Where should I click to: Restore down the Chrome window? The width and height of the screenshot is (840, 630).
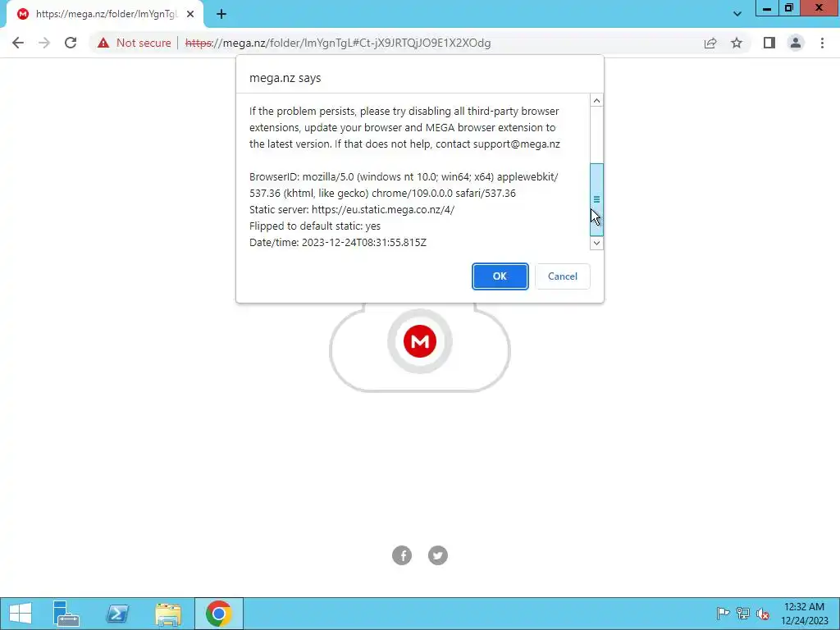coord(789,8)
